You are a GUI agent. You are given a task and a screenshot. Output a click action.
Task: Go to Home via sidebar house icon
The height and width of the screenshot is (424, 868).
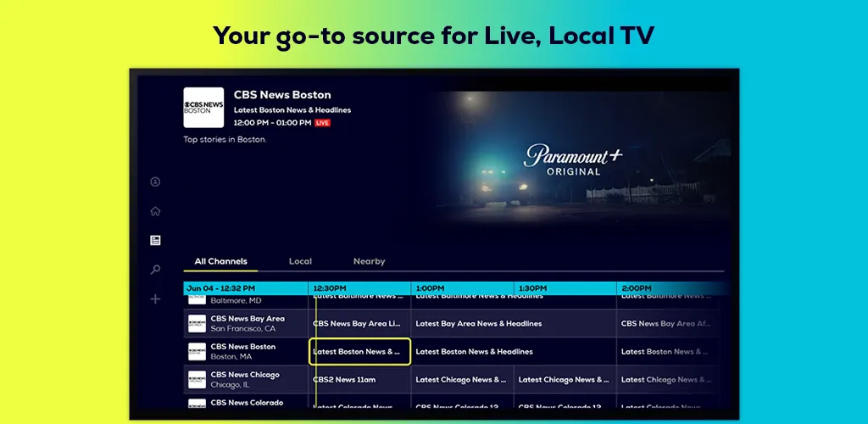click(x=156, y=211)
